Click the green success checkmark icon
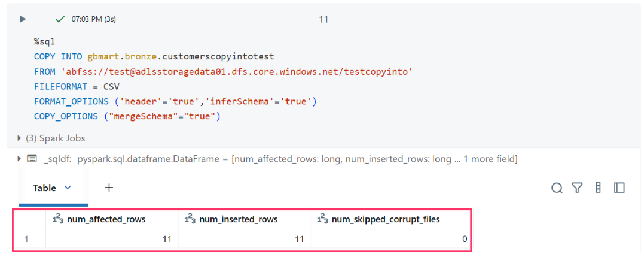This screenshot has width=644, height=254. [x=60, y=19]
